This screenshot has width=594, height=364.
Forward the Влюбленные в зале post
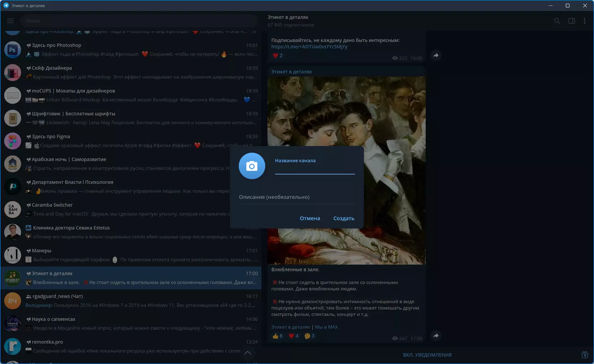point(436,335)
